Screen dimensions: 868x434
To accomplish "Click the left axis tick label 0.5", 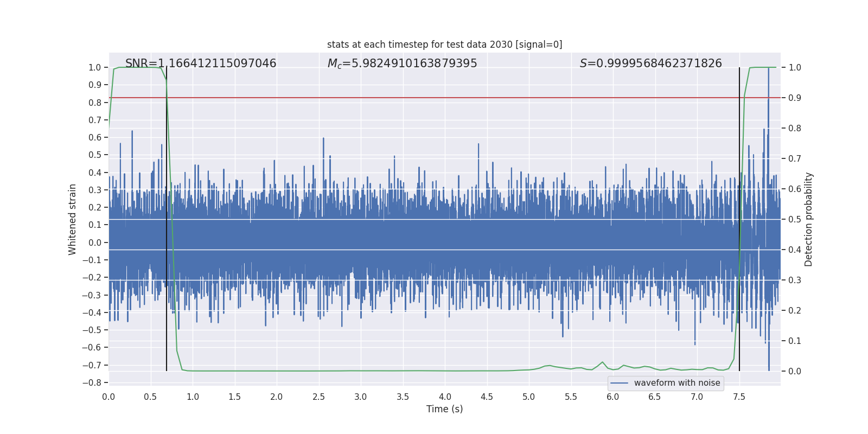I will (95, 155).
